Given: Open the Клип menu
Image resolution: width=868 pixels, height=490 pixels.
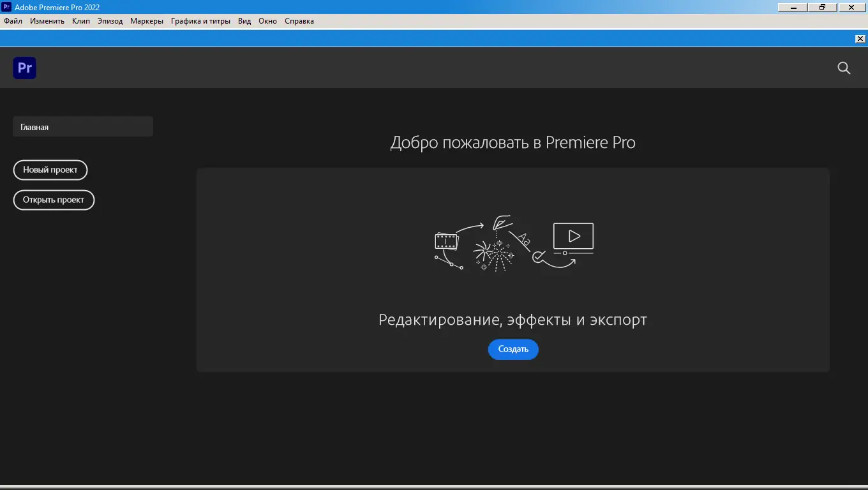Looking at the screenshot, I should click(x=80, y=20).
